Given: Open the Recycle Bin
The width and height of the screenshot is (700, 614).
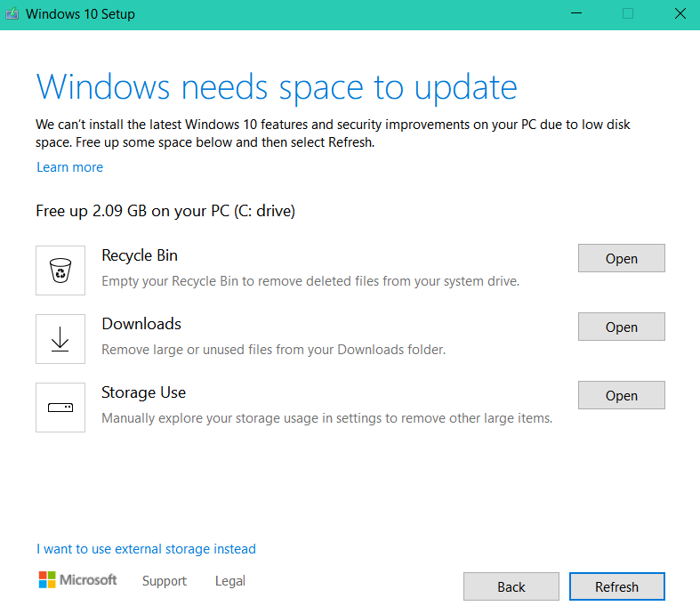Looking at the screenshot, I should pos(622,258).
